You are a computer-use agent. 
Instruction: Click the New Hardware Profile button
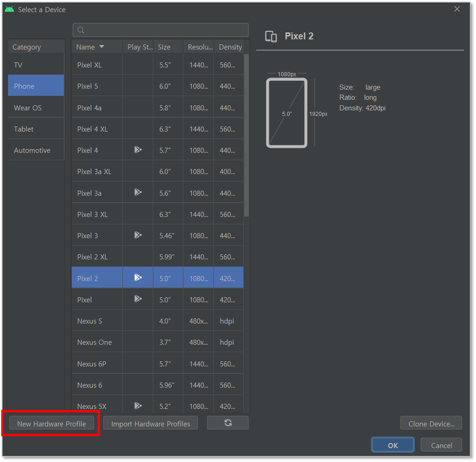coord(51,424)
